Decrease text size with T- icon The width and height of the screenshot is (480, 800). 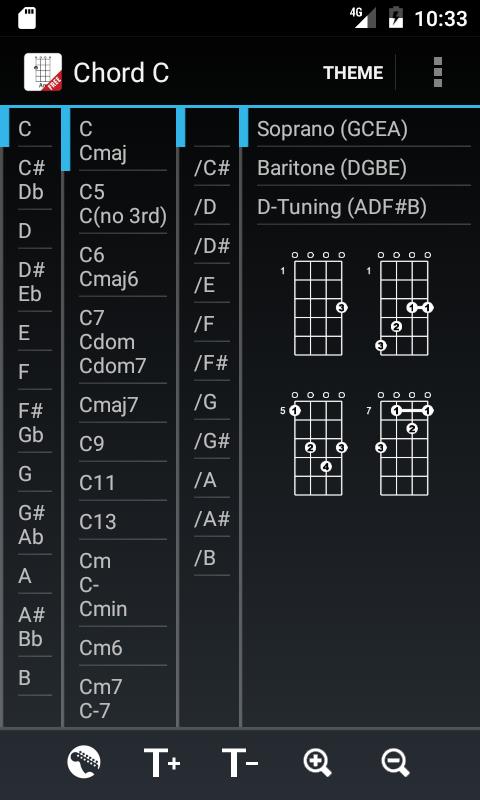click(240, 763)
